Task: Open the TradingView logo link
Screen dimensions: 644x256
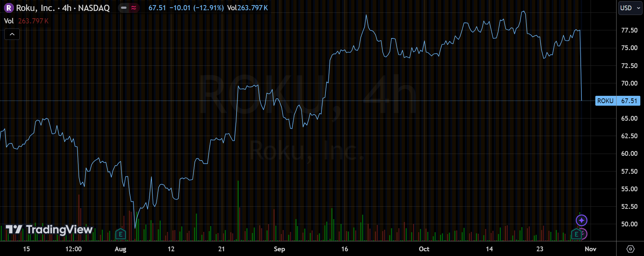Action: pos(49,230)
